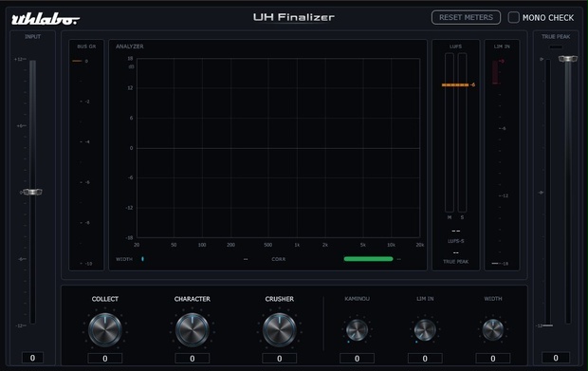
Task: Click the COLLECT knob
Action: (x=105, y=330)
